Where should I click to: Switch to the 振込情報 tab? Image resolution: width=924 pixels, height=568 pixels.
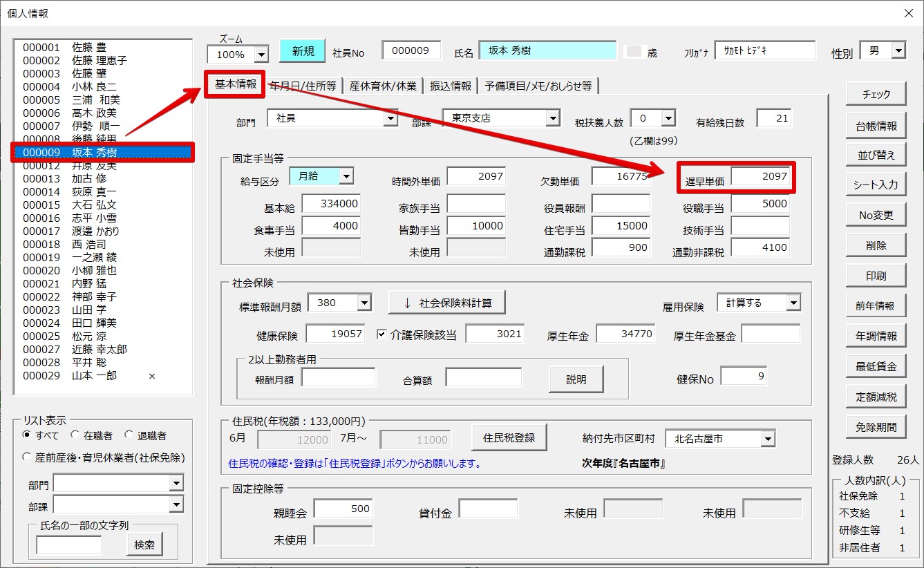(451, 86)
